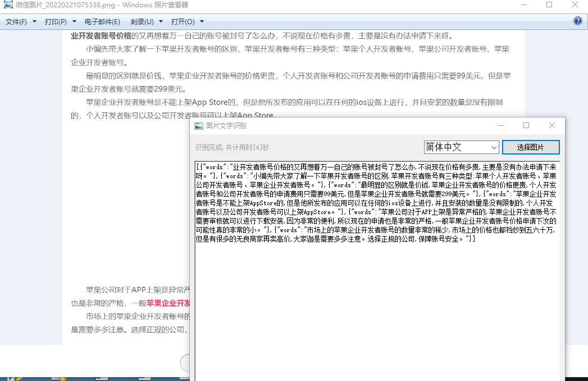Maximize the Windows photo viewer window
Viewport: 588px width, 381px height.
coord(549,5)
